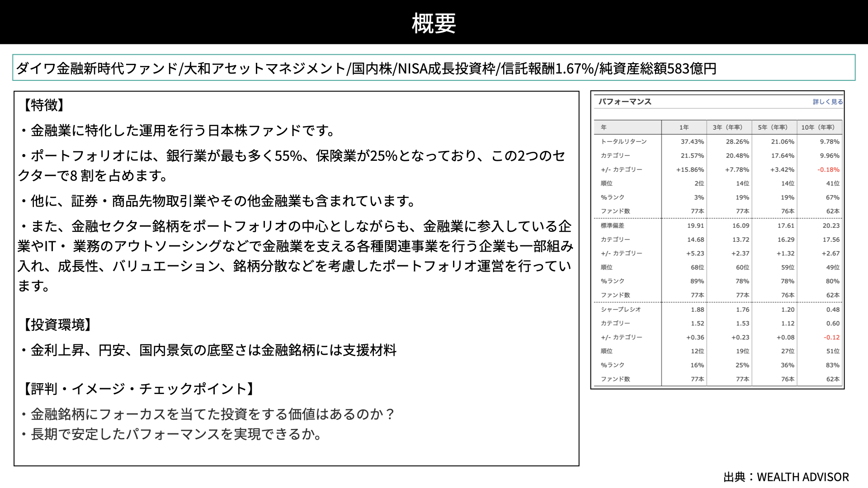Open the 詳しく見る link

coord(828,102)
